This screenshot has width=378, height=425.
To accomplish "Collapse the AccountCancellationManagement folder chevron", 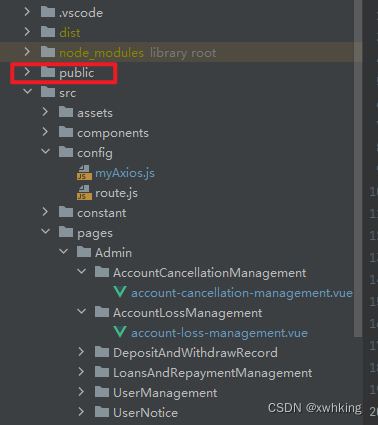I will (x=82, y=272).
